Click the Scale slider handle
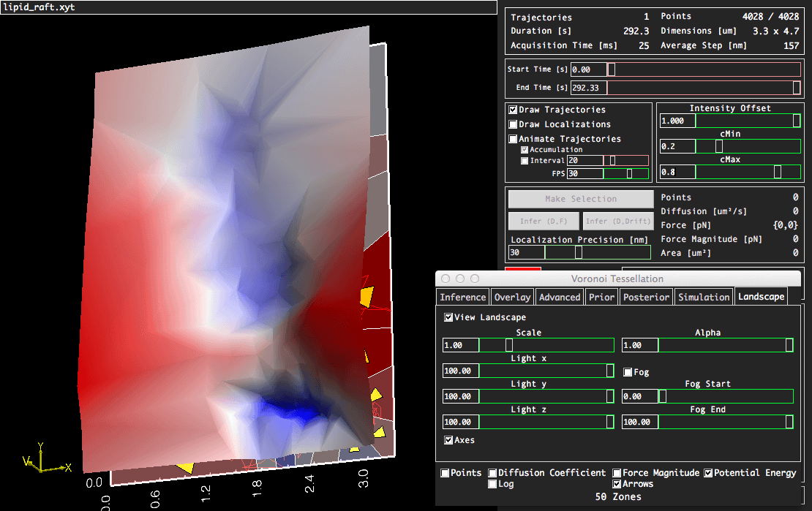The width and height of the screenshot is (812, 511). click(508, 345)
